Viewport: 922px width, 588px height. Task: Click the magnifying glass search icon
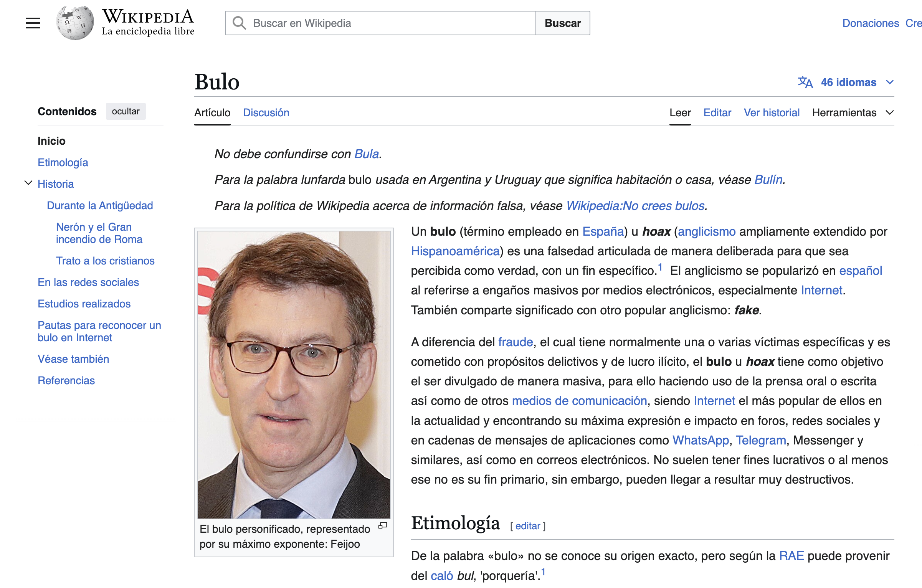pyautogui.click(x=239, y=23)
